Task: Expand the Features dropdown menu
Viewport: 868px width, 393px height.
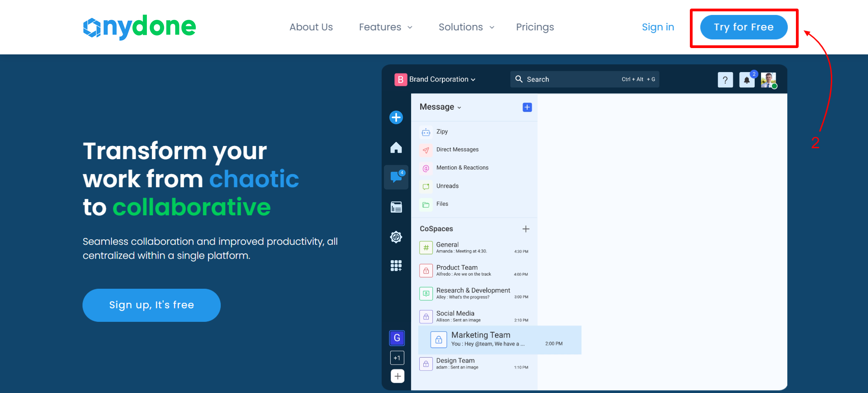Action: pyautogui.click(x=386, y=27)
